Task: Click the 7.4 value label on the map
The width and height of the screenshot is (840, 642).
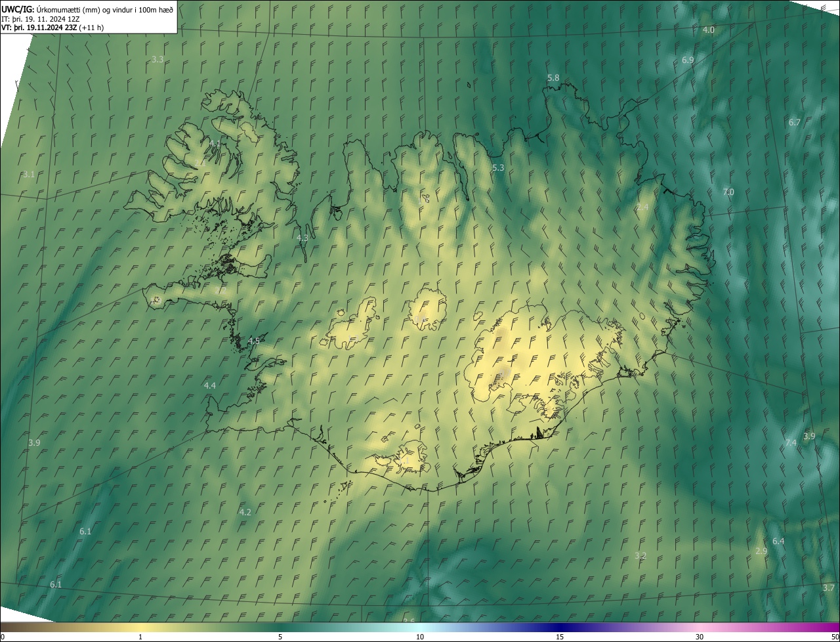Action: (791, 443)
